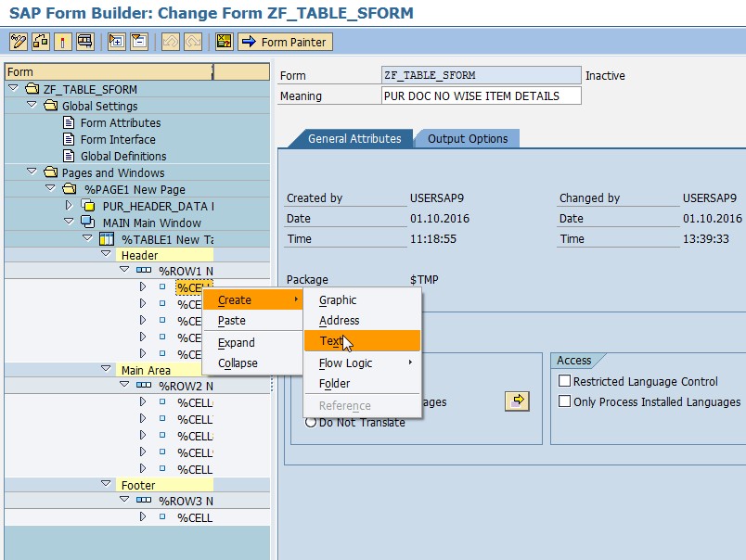746x560 pixels.
Task: Click the Form Attributes document icon
Action: (69, 122)
